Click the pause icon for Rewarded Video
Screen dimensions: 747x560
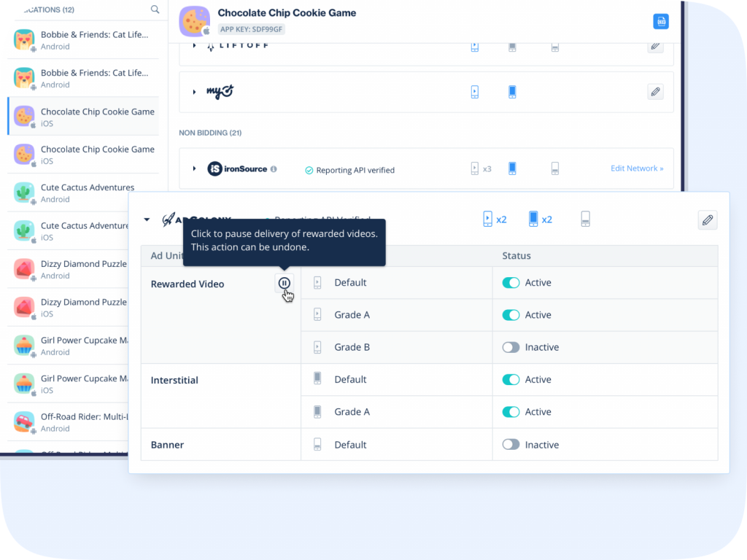(x=285, y=283)
